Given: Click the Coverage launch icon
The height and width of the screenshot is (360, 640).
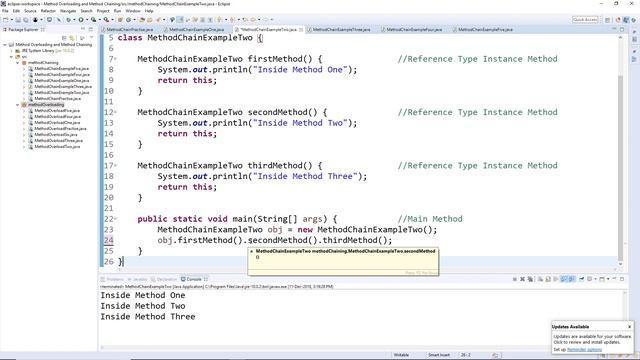Looking at the screenshot, I should point(93,20).
